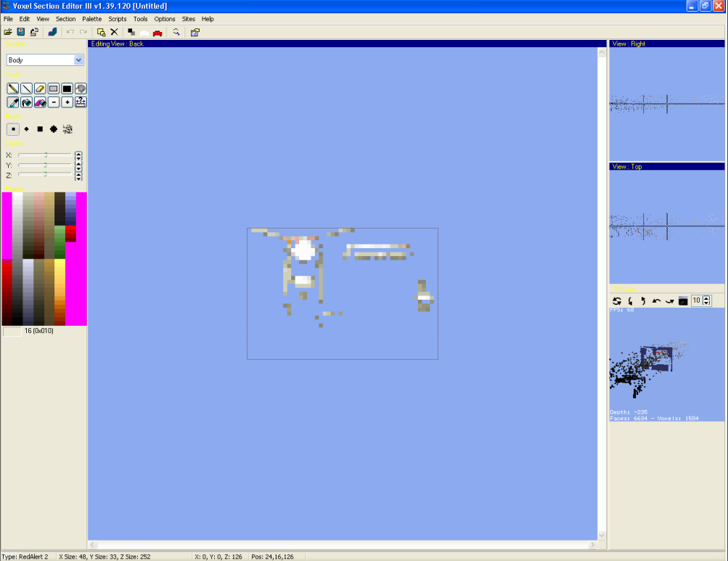
Task: Select the Lighten (plus) tool
Action: pos(67,102)
